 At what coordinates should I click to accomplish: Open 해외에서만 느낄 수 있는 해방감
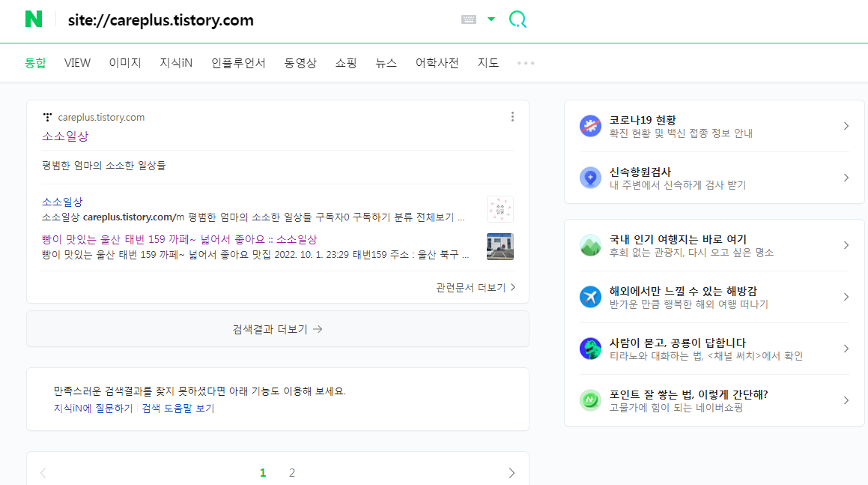click(x=714, y=297)
